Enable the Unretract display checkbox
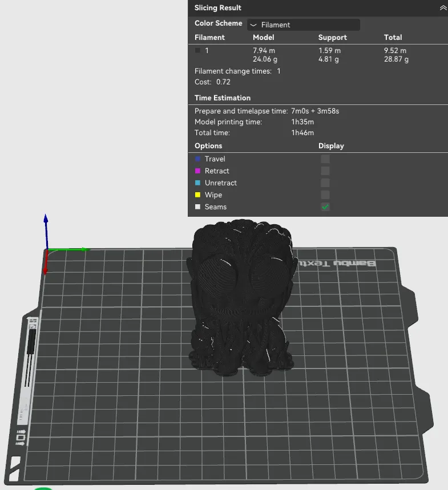 (x=325, y=183)
